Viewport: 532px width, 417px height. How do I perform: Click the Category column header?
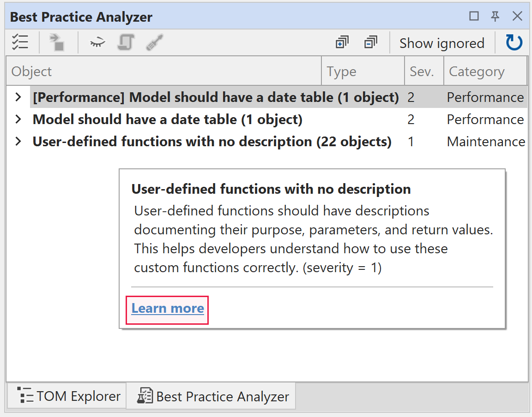[476, 71]
